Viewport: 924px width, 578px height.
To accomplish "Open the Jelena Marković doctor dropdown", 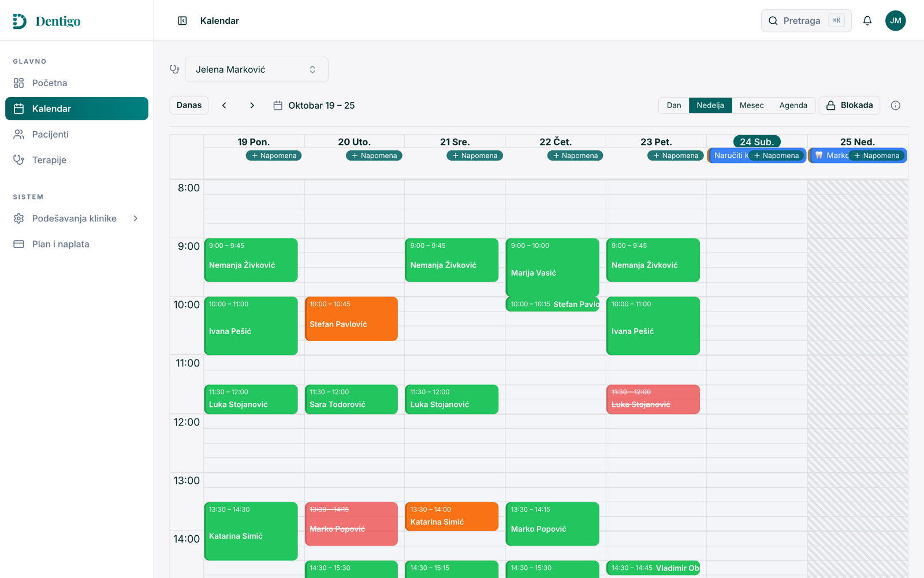I will point(256,69).
